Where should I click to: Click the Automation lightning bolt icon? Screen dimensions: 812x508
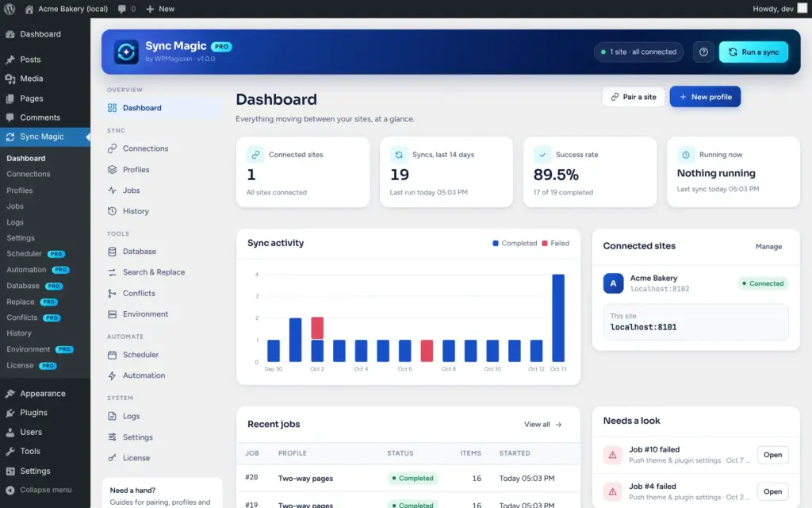tap(112, 375)
